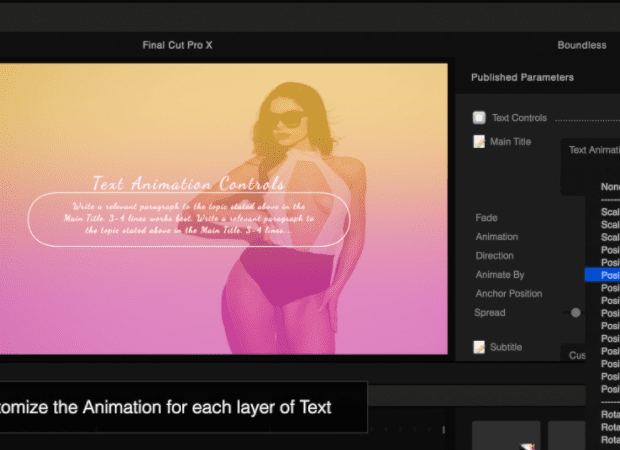Click the Final Cut Pro X title
The image size is (620, 450).
pyautogui.click(x=177, y=45)
